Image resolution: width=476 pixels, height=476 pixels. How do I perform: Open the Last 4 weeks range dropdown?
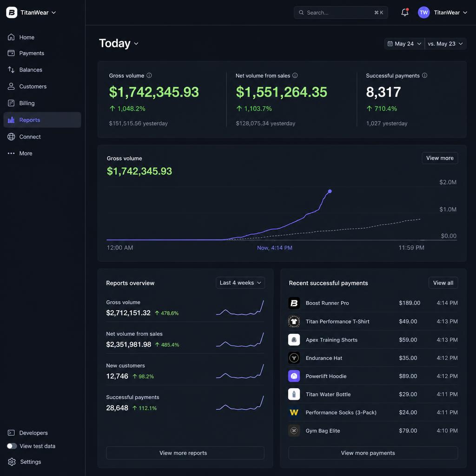coord(240,283)
